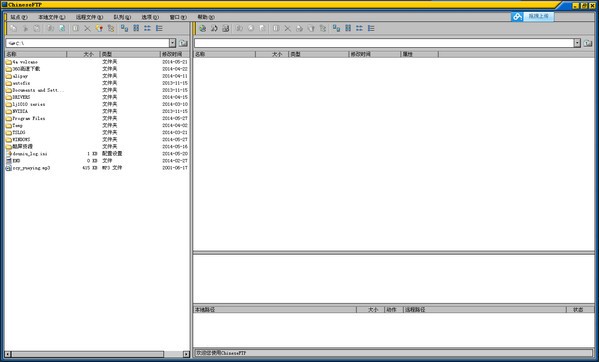Screen dimensions: 599x362
Task: Click the connect globe icon in remote toolbar
Action: point(202,28)
